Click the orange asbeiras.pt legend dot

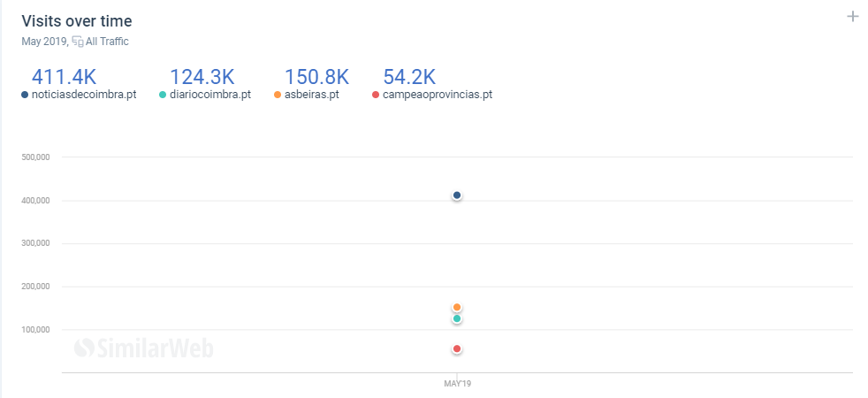(x=278, y=95)
